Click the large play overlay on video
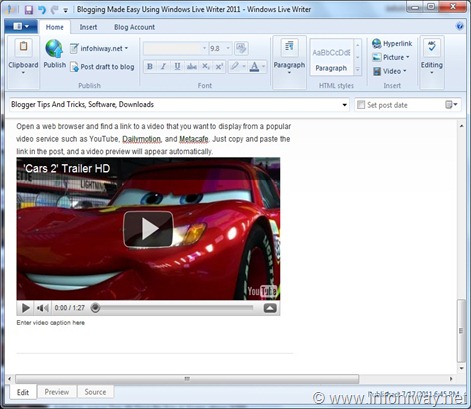Screen dimensions: 471x409 [148, 229]
